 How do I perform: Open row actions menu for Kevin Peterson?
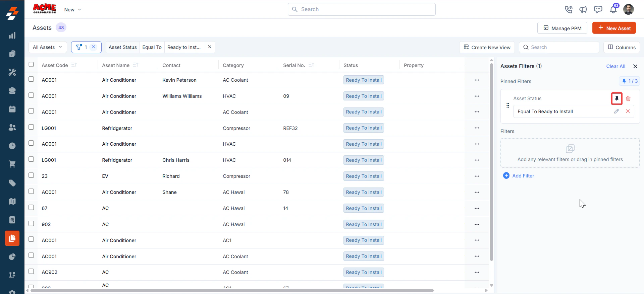point(477,80)
